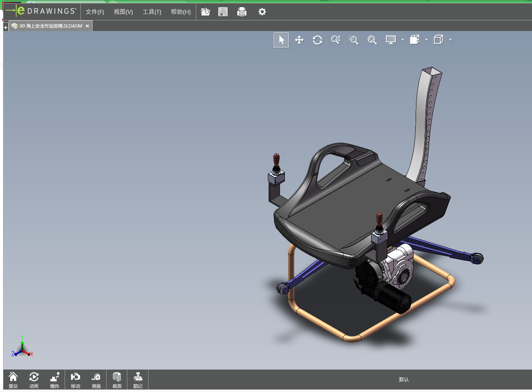Activate the Pan tool
Image resolution: width=532 pixels, height=392 pixels.
tap(299, 40)
